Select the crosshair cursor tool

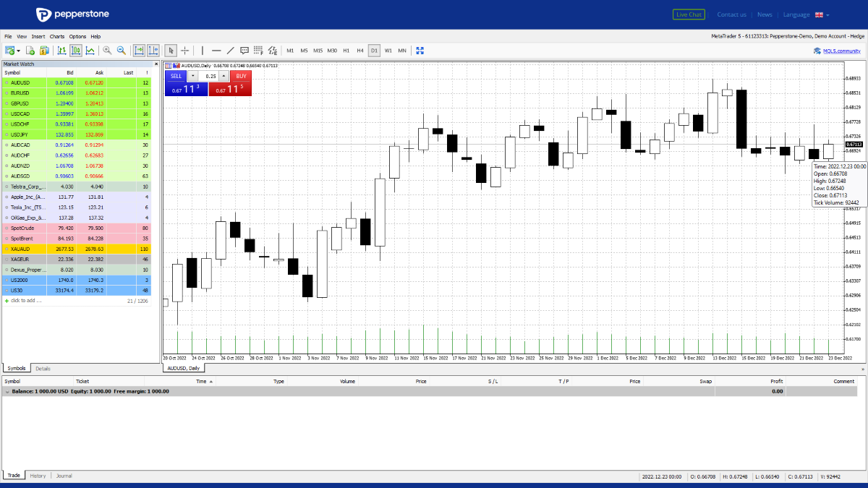pyautogui.click(x=185, y=51)
